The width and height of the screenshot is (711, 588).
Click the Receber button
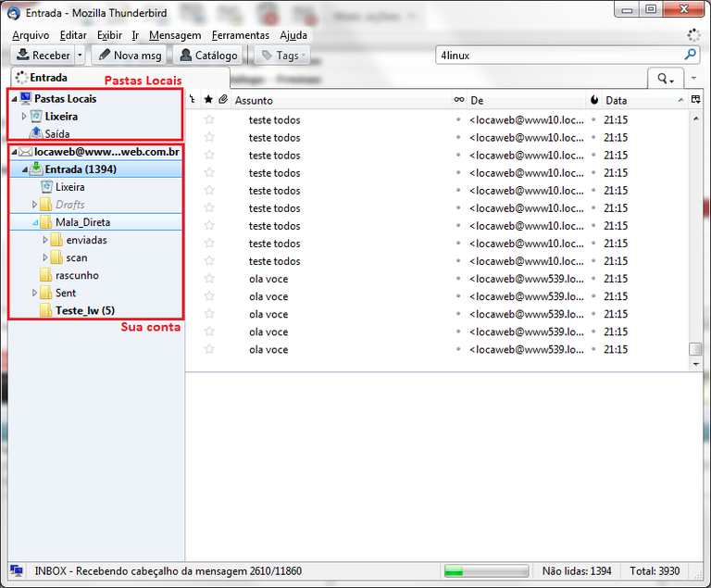[x=44, y=56]
